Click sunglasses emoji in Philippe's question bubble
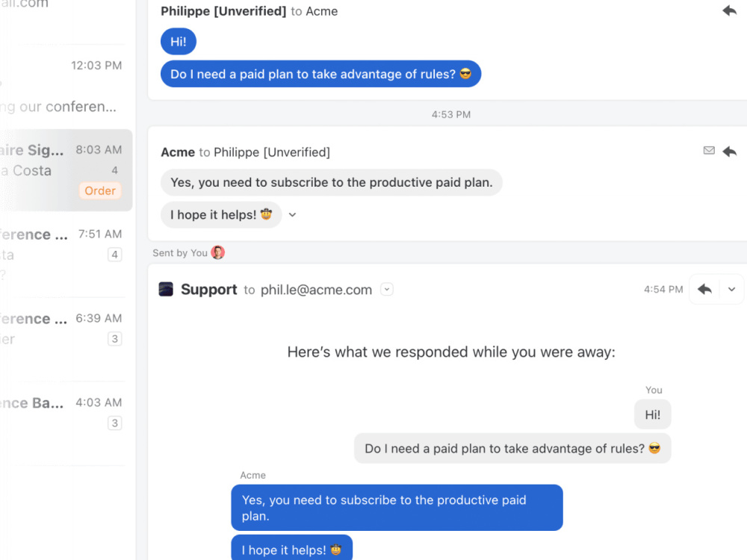The image size is (747, 560). (x=465, y=74)
